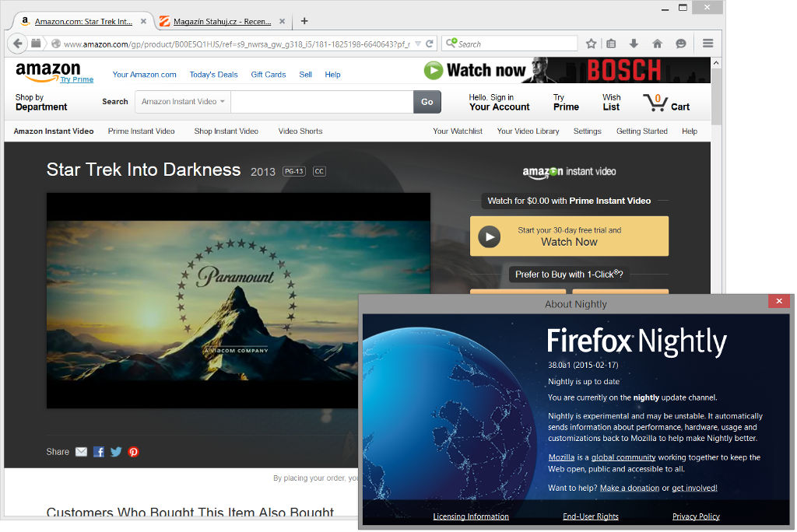Open the Hello Sign in Your Account menu

tap(499, 102)
